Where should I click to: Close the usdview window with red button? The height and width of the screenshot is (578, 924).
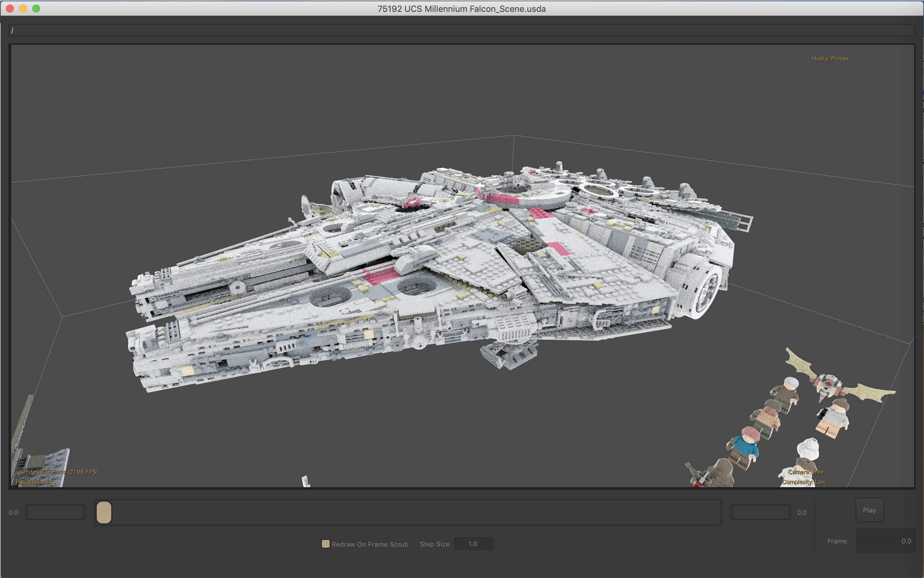coord(10,9)
